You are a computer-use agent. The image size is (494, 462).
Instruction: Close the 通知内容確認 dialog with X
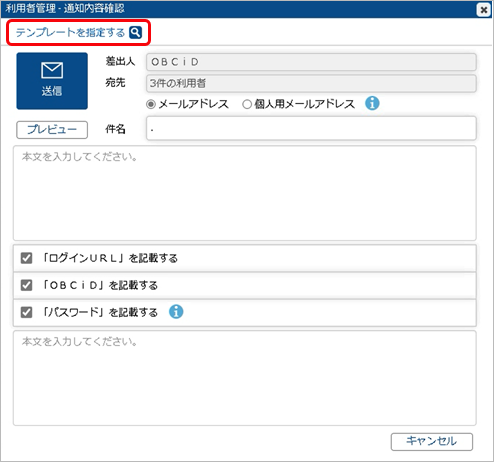(483, 10)
